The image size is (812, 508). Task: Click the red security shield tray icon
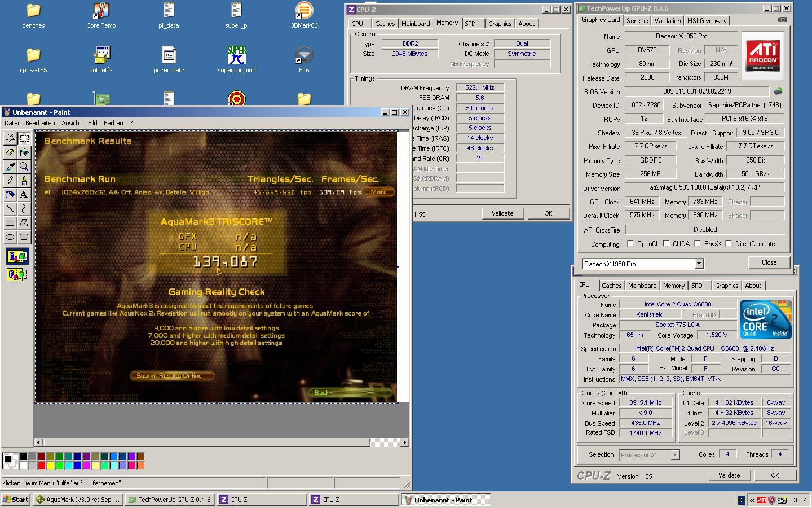[x=771, y=500]
